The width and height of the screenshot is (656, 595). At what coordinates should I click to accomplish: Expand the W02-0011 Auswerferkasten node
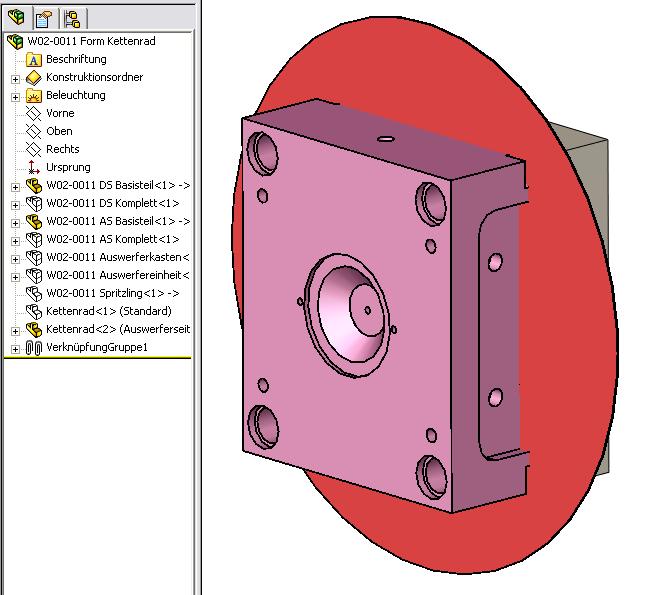[x=15, y=259]
